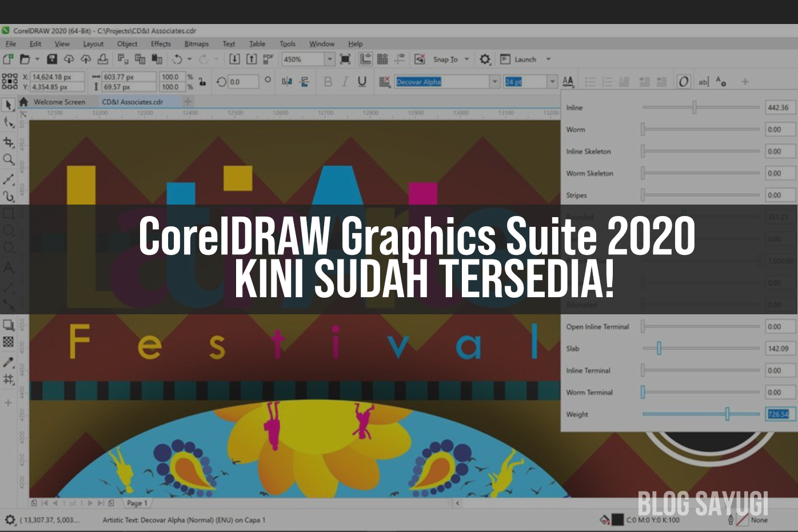Click Publish to PDF icon
Viewport: 798px width, 532px height.
pyautogui.click(x=268, y=59)
